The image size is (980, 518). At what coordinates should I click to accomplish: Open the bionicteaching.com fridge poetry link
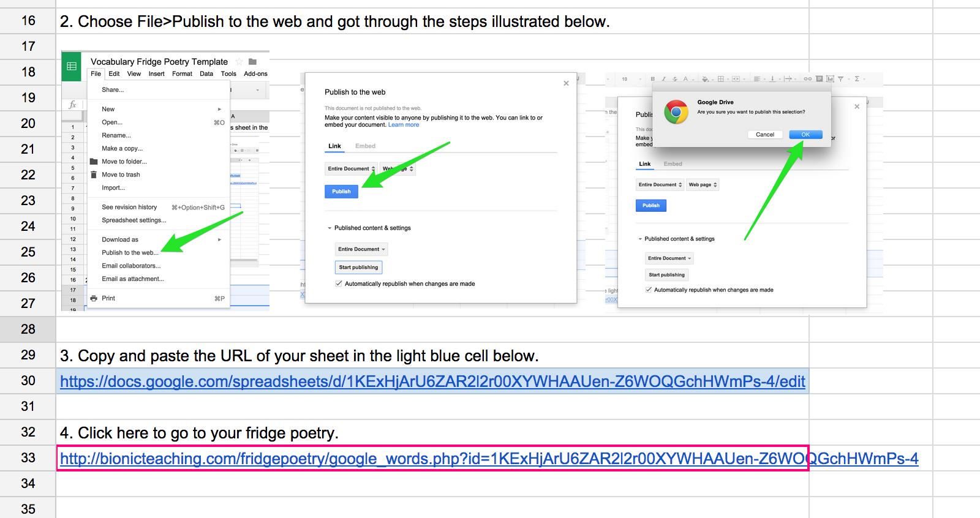[489, 459]
